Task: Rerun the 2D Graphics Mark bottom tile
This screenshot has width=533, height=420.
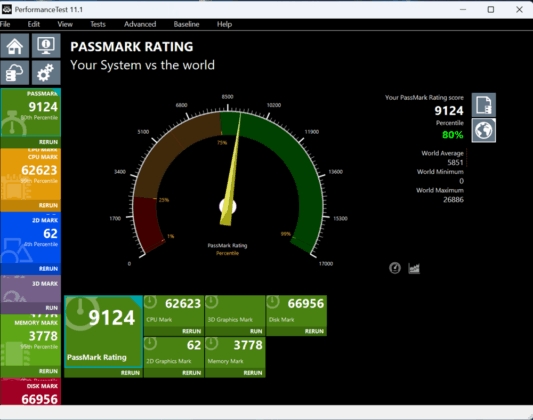Action: 192,373
